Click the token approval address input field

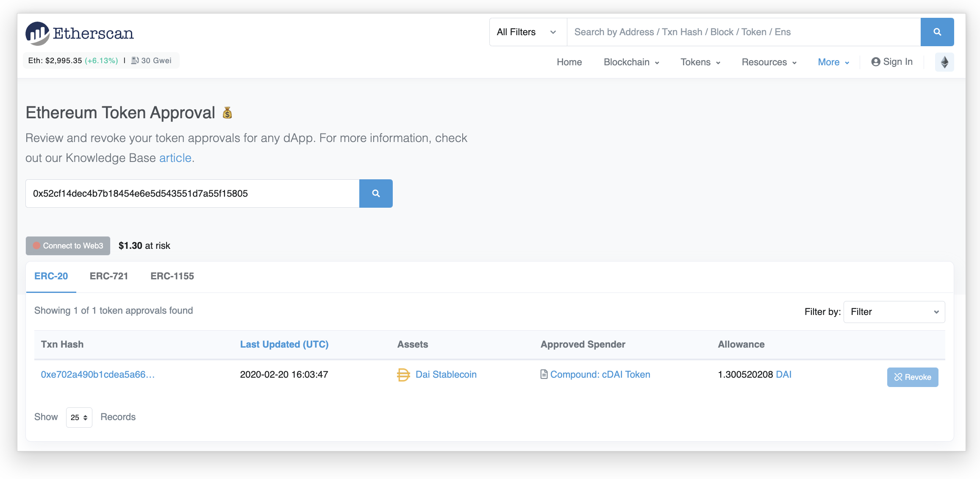pyautogui.click(x=192, y=194)
